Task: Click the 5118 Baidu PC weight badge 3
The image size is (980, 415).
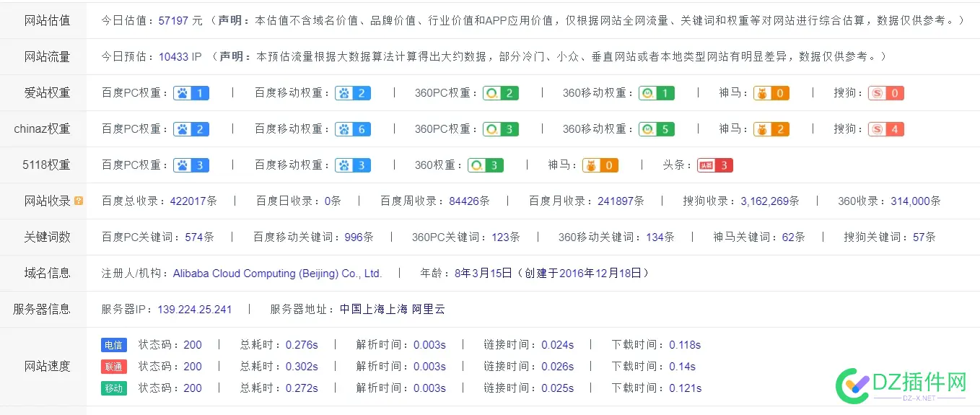Action: coord(191,165)
